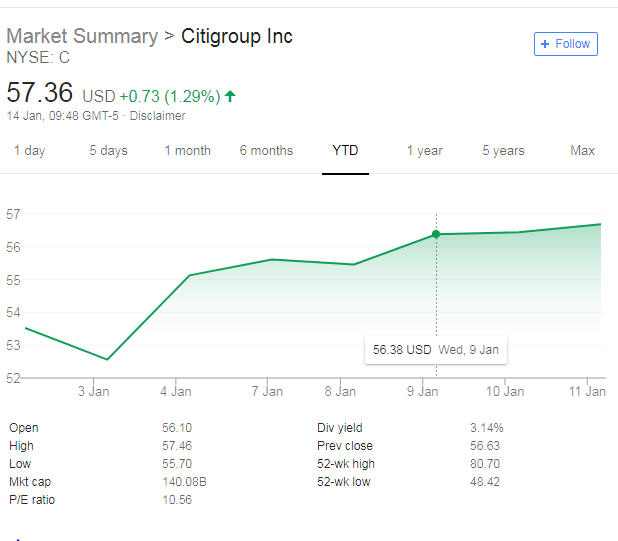
Task: Click the Market Summary breadcrumb
Action: tap(82, 36)
